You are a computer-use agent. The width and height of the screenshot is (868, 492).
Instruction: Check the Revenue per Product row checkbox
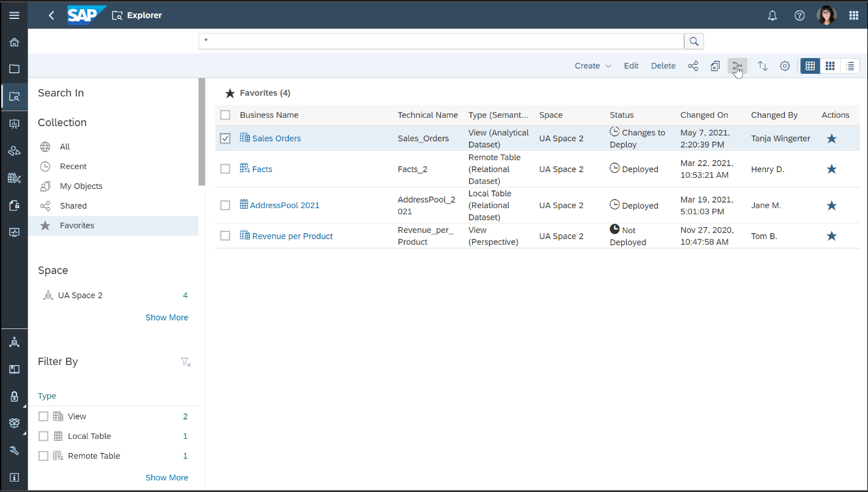pyautogui.click(x=225, y=236)
